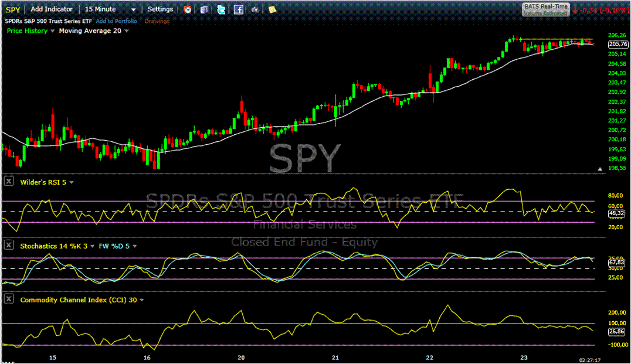Click the CCI 200,00 axis label

coord(617,312)
